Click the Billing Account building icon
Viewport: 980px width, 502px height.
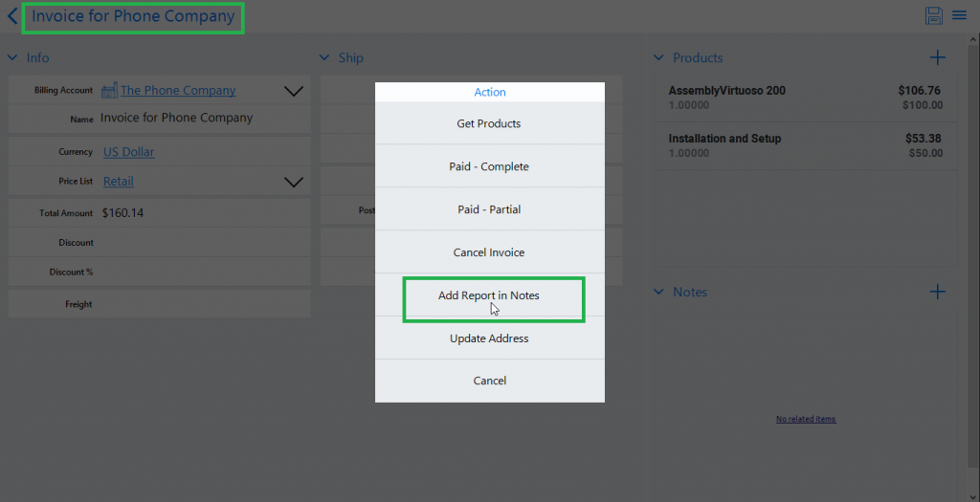[109, 91]
